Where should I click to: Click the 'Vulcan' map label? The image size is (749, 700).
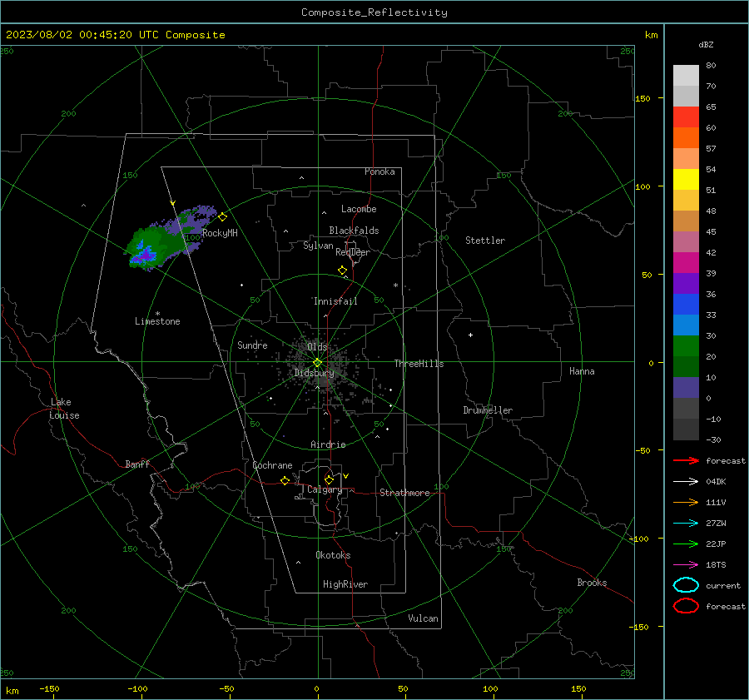click(424, 618)
